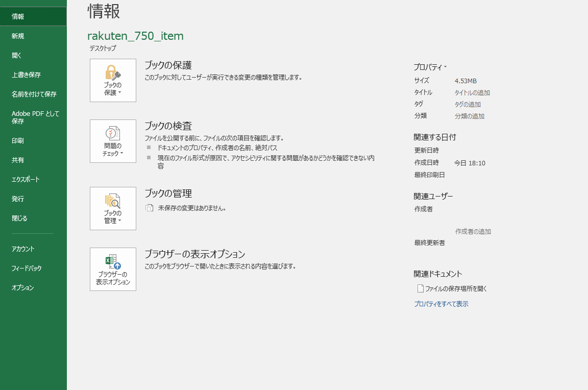Click the 関連ユーザー heading

pyautogui.click(x=433, y=197)
